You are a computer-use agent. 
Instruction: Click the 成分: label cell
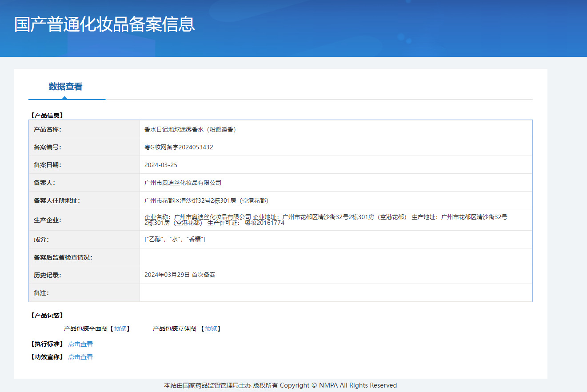pos(84,240)
